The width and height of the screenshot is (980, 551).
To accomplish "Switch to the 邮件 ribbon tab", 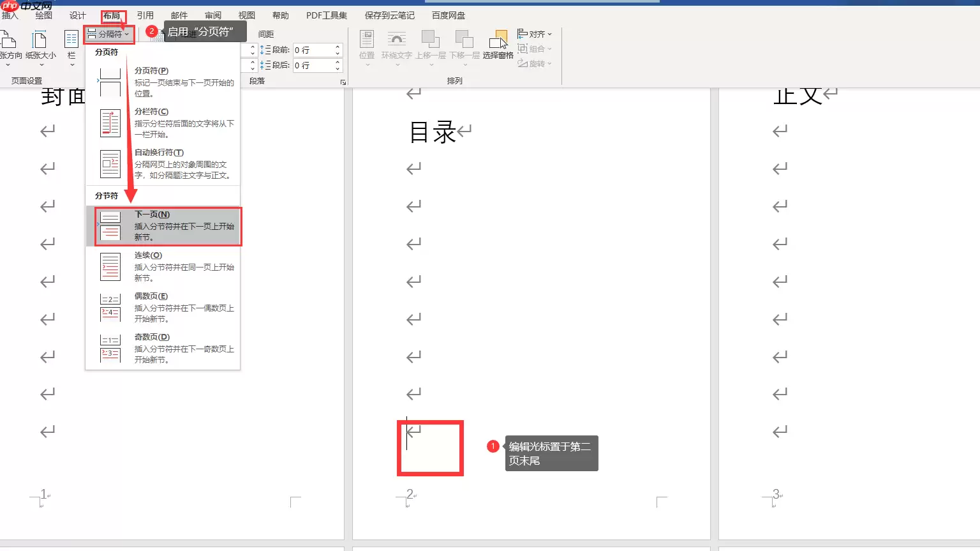I will click(x=179, y=15).
